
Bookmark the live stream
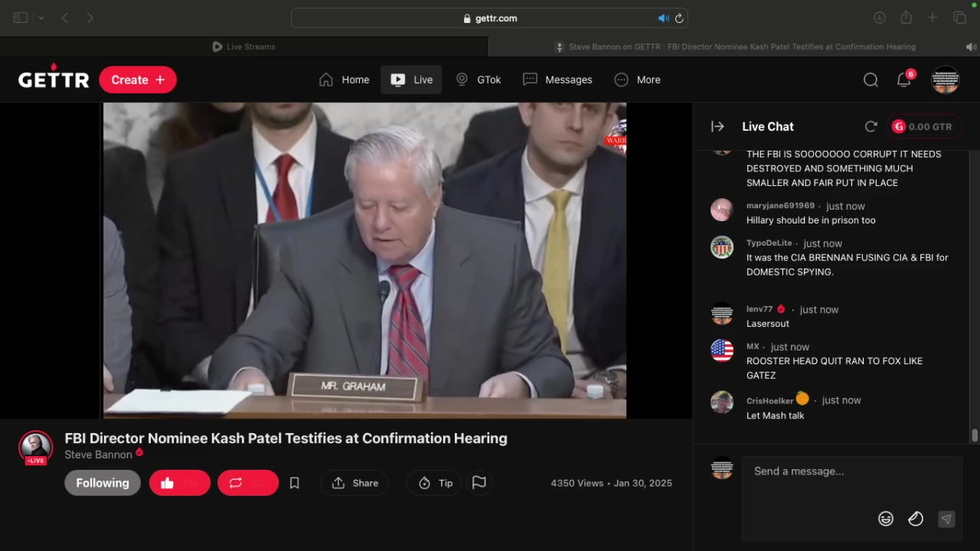pyautogui.click(x=294, y=483)
